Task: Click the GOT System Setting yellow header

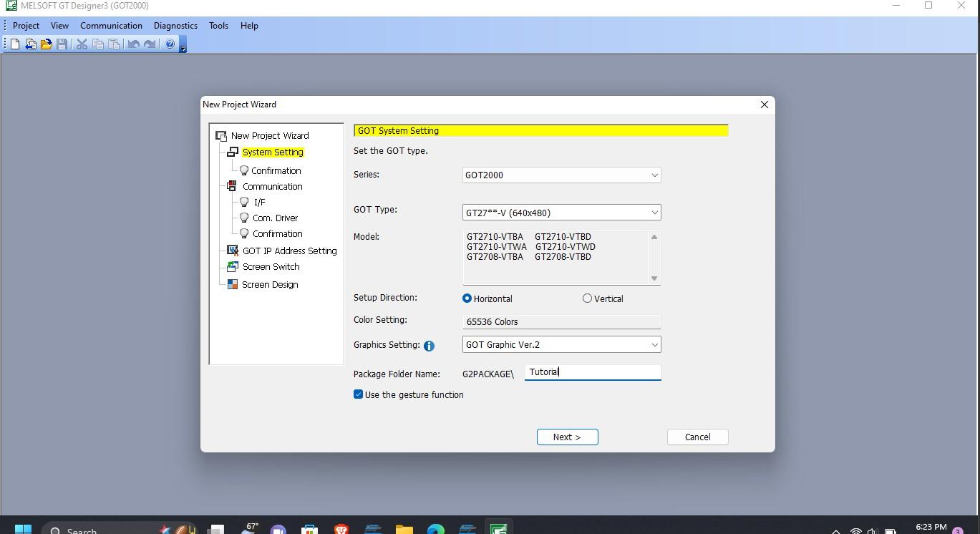Action: click(541, 130)
